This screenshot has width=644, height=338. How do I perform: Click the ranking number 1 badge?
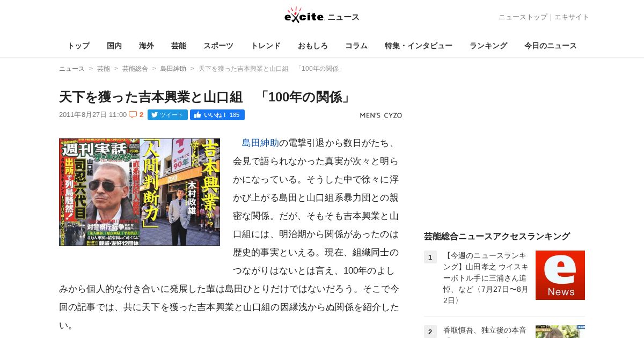click(430, 257)
